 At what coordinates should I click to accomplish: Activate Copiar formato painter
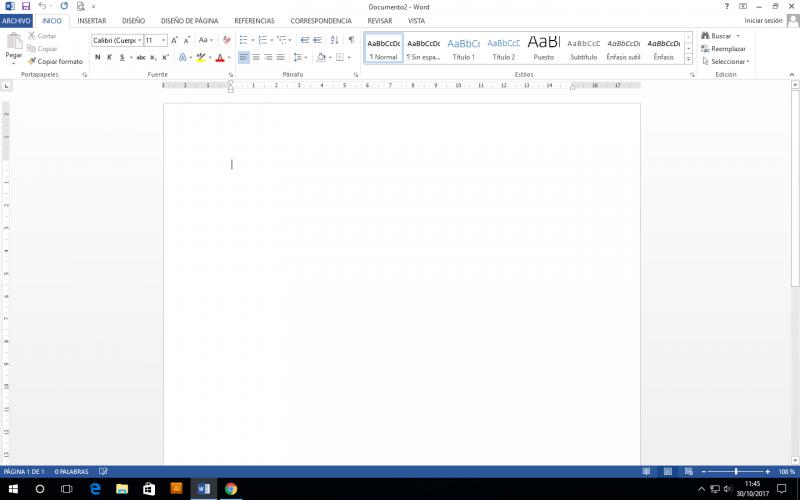pyautogui.click(x=55, y=61)
